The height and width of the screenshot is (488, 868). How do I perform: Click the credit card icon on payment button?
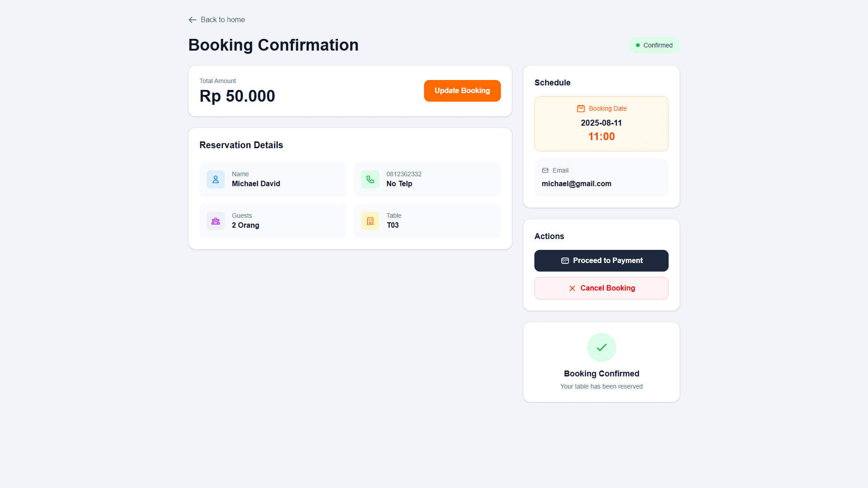(565, 261)
